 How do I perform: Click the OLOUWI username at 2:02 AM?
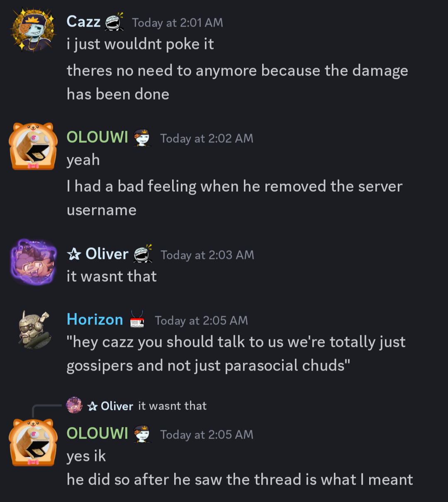click(97, 137)
